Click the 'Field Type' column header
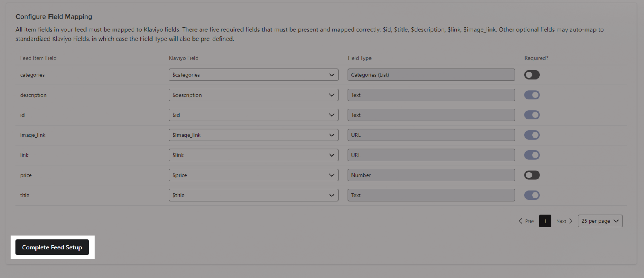The height and width of the screenshot is (278, 644). [359, 58]
